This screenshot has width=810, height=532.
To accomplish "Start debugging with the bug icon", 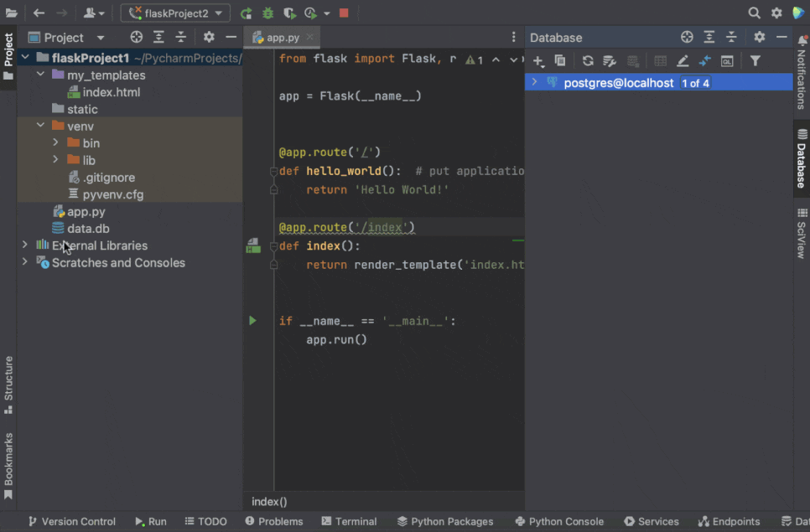I will (268, 13).
